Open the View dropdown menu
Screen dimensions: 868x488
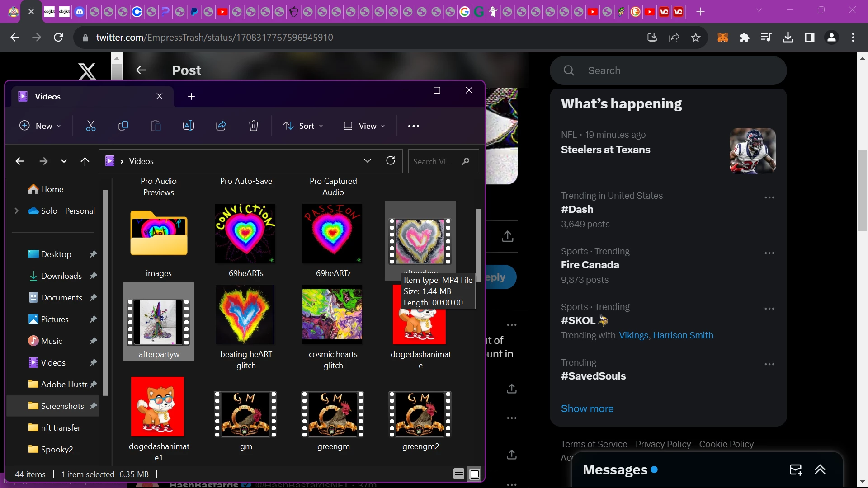tap(364, 126)
